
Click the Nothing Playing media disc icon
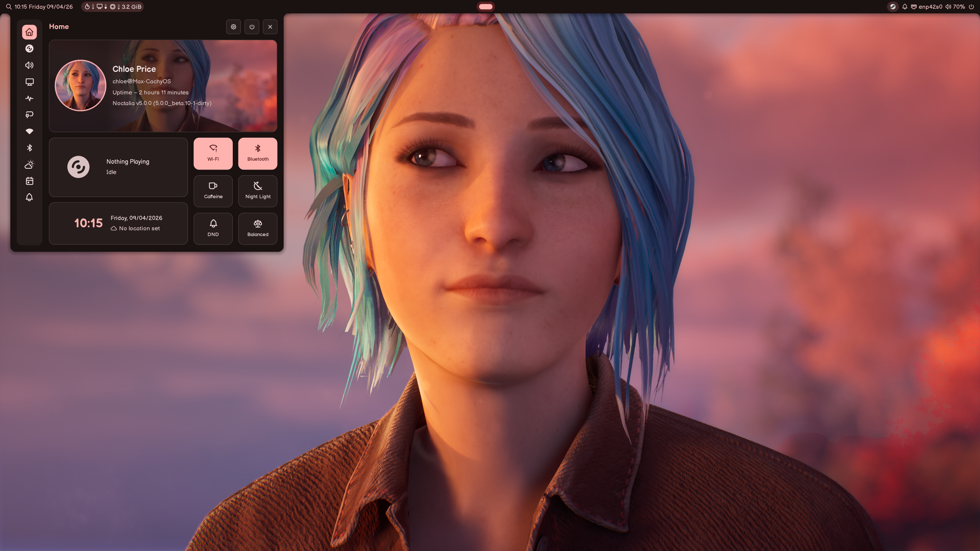coord(78,167)
